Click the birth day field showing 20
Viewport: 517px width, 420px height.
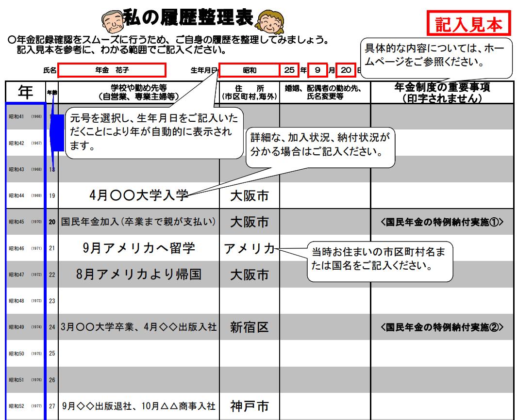pyautogui.click(x=345, y=70)
